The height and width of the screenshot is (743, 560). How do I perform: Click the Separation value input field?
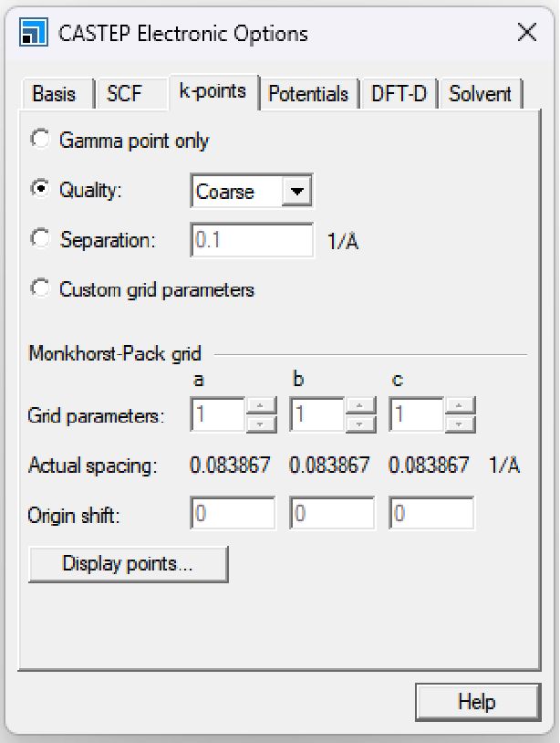click(x=252, y=240)
